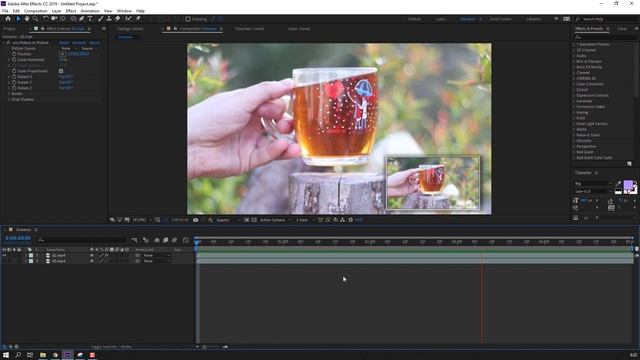The image size is (640, 360).
Task: Toggle the Rotate X stopwatch
Action: (14, 77)
